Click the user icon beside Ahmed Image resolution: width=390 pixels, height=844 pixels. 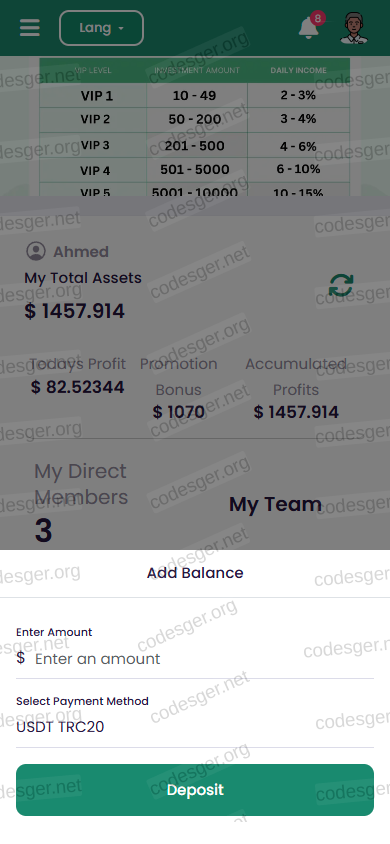click(x=36, y=251)
